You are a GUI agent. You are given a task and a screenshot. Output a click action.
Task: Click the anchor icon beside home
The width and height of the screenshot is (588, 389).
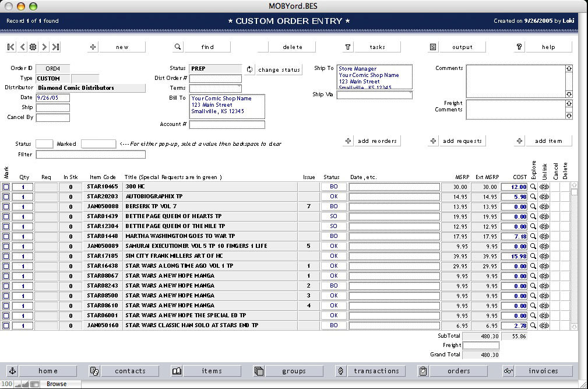tap(12, 371)
